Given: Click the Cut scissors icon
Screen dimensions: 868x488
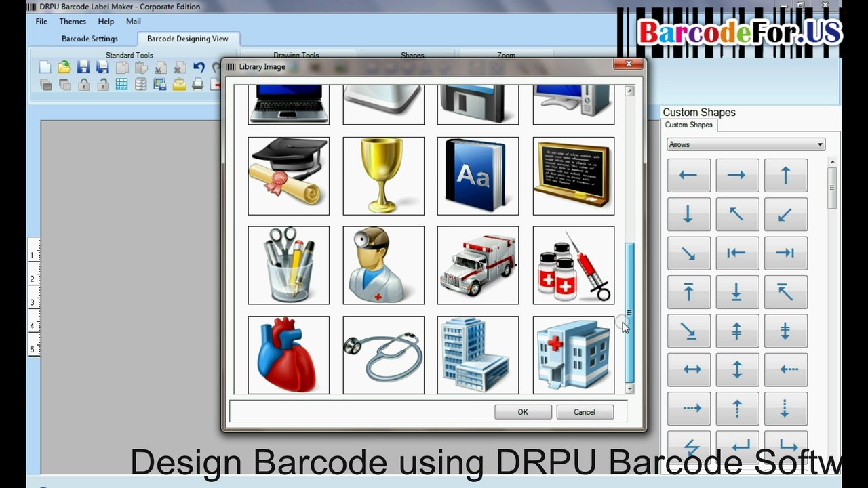Looking at the screenshot, I should coord(161,67).
